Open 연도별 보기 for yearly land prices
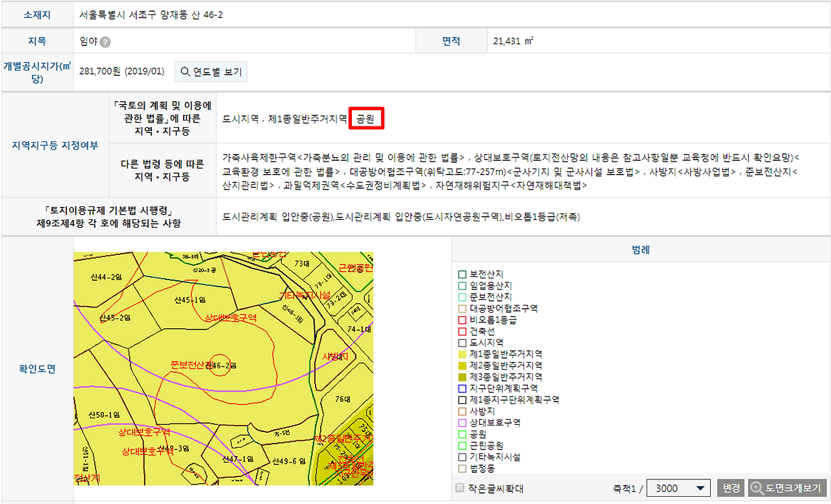The width and height of the screenshot is (831, 504). pyautogui.click(x=210, y=71)
